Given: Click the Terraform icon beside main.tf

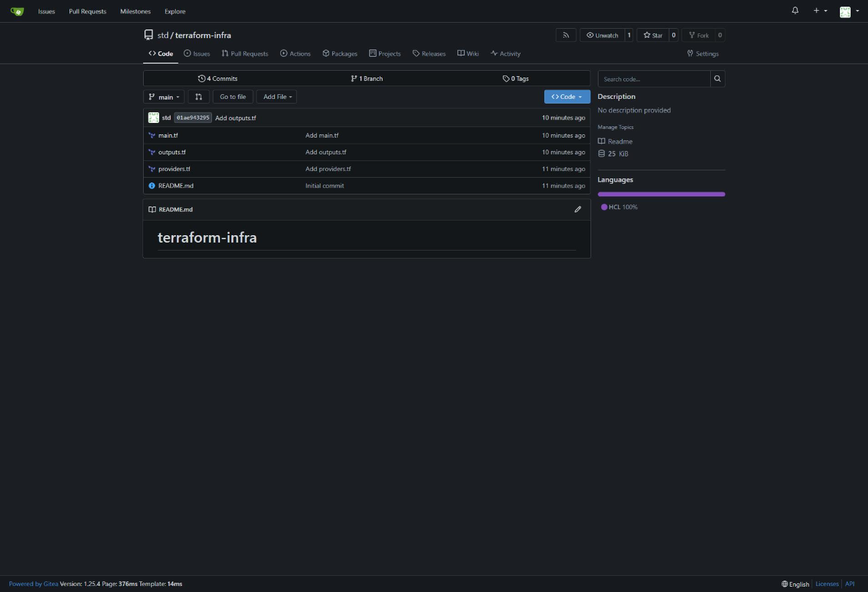Looking at the screenshot, I should pyautogui.click(x=152, y=136).
